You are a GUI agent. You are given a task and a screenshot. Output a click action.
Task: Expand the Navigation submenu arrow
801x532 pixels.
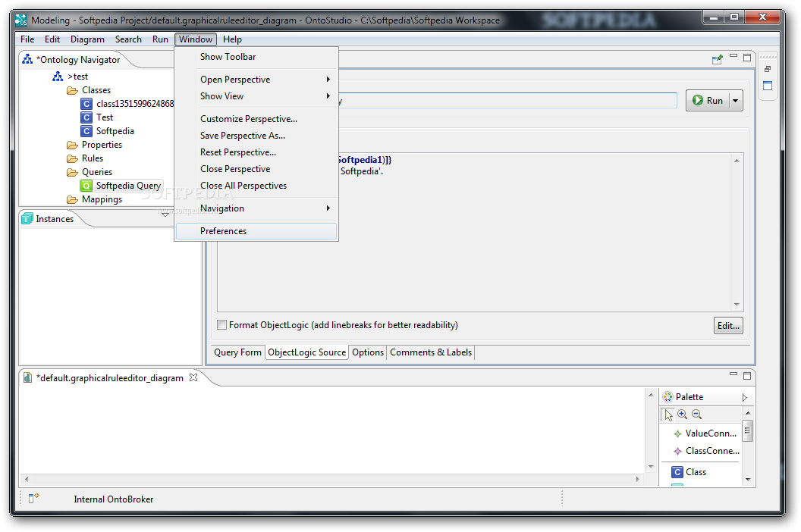pos(328,208)
